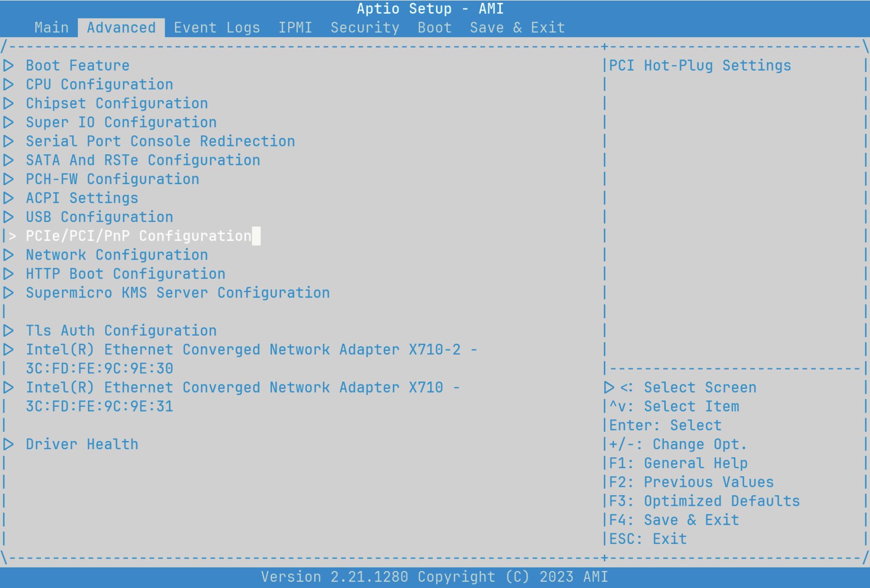Click the triangle icon beside USB Configuration

point(8,217)
